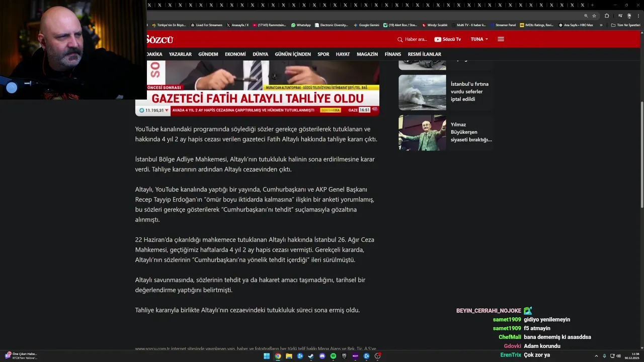The width and height of the screenshot is (644, 362).
Task: Open Chrome extensions puzzle icon
Action: point(607,16)
